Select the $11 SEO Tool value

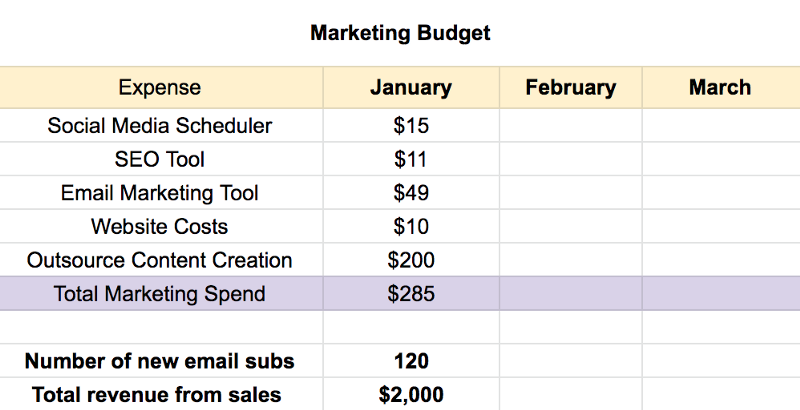411,159
